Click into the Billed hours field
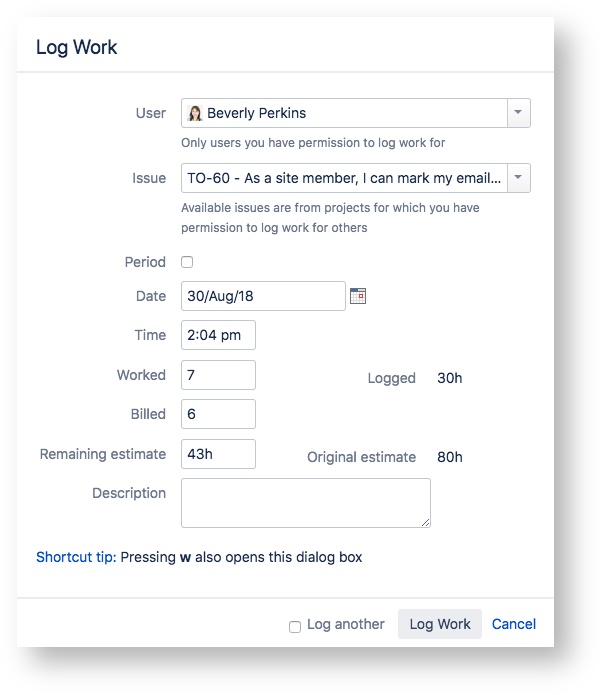The width and height of the screenshot is (602, 695). tap(218, 414)
